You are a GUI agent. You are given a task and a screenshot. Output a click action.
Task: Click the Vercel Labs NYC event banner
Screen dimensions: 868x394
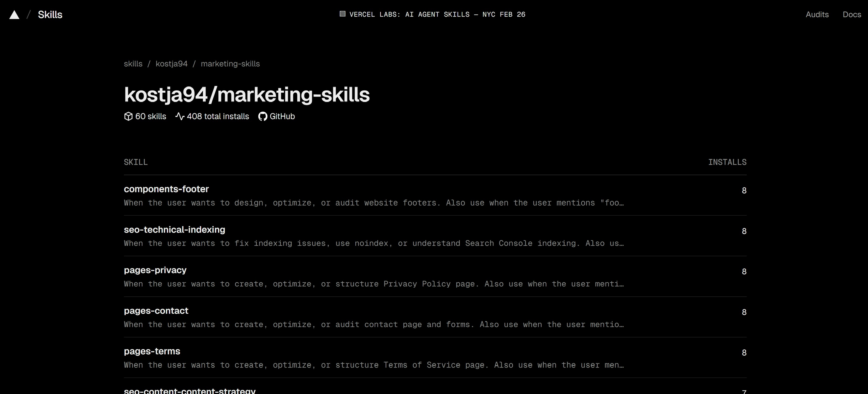[437, 14]
